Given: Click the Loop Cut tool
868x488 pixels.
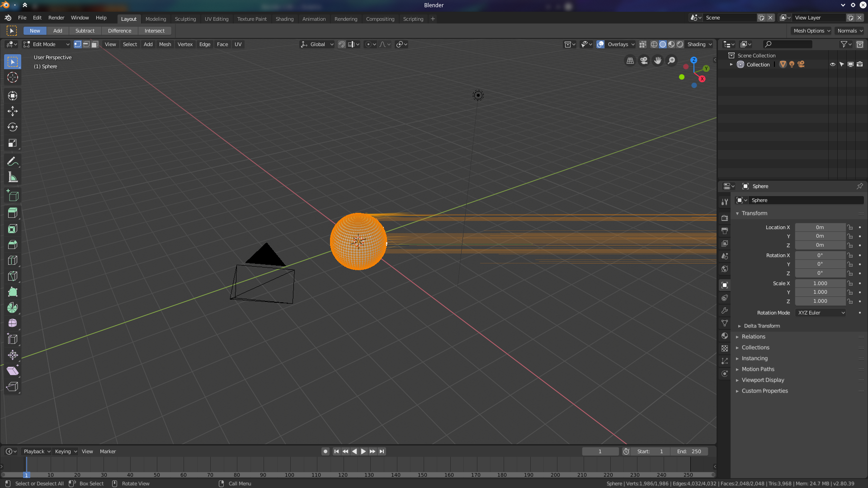Looking at the screenshot, I should [x=13, y=261].
